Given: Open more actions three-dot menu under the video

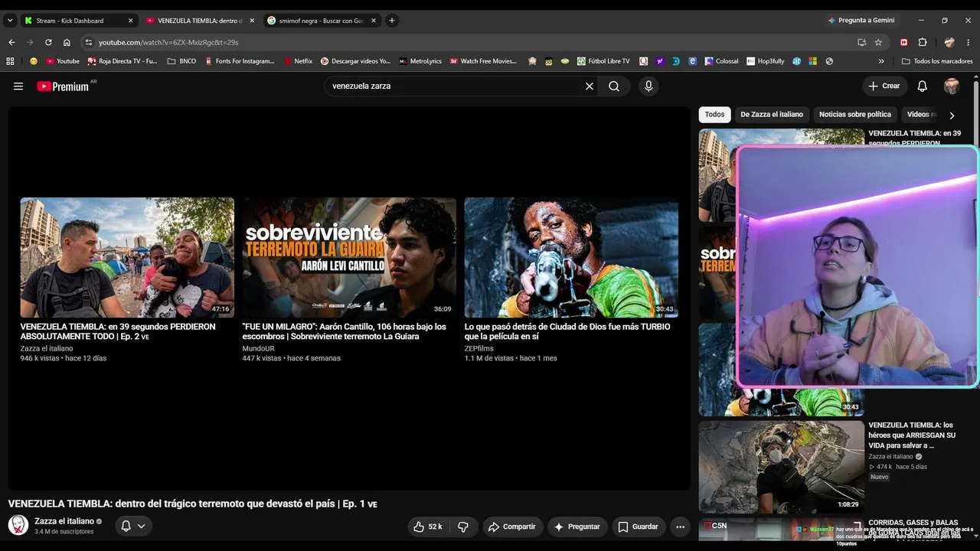Looking at the screenshot, I should pos(680,527).
